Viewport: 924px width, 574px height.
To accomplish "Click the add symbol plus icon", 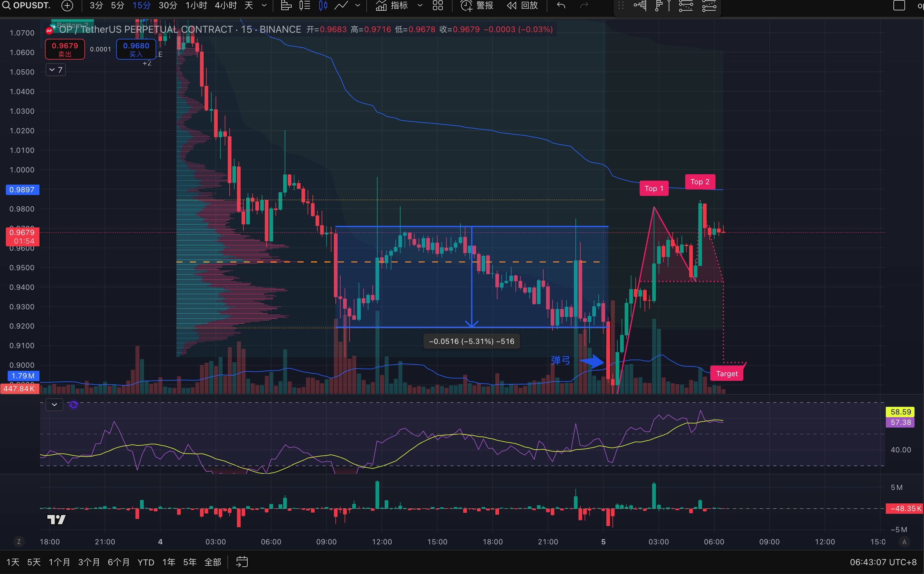I will 67,5.
